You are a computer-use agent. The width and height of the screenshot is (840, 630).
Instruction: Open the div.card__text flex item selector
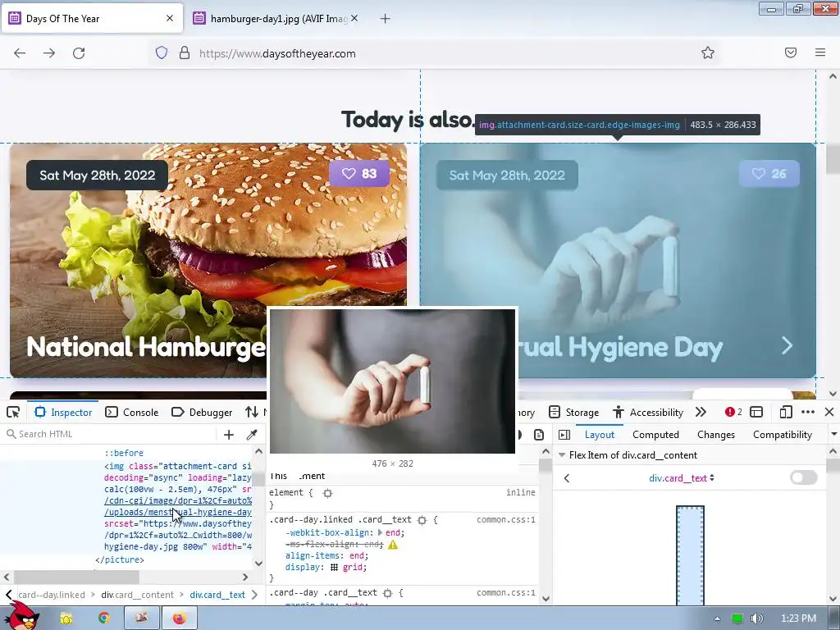pos(682,478)
